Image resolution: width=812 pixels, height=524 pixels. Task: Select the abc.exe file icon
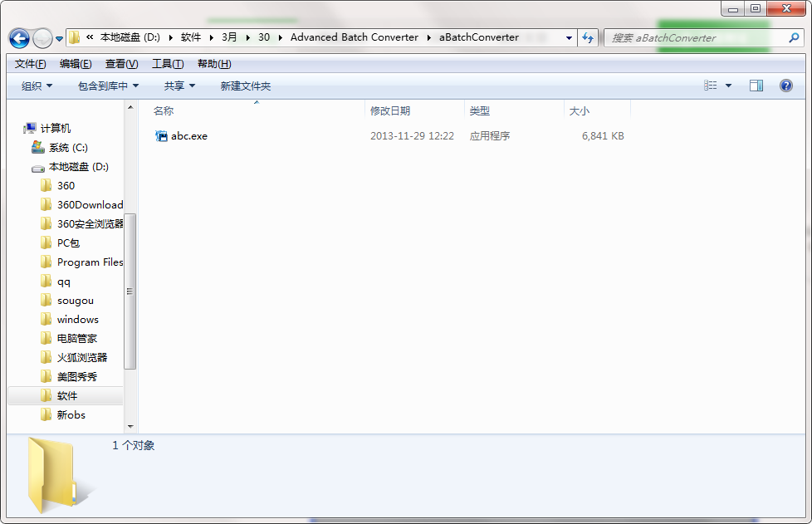coord(162,136)
